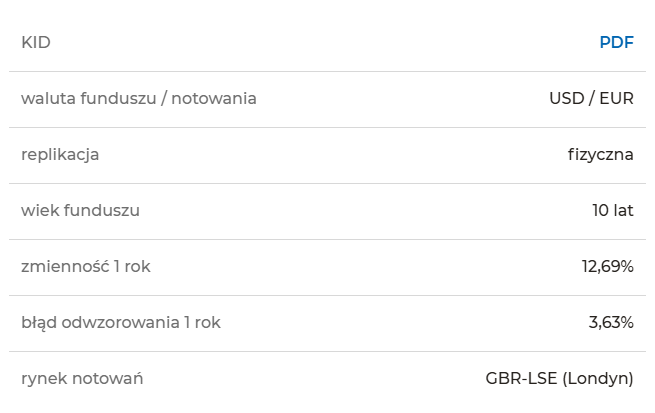The width and height of the screenshot is (655, 413).
Task: Click the GBR-LSE (Londyn) market value
Action: tap(559, 379)
